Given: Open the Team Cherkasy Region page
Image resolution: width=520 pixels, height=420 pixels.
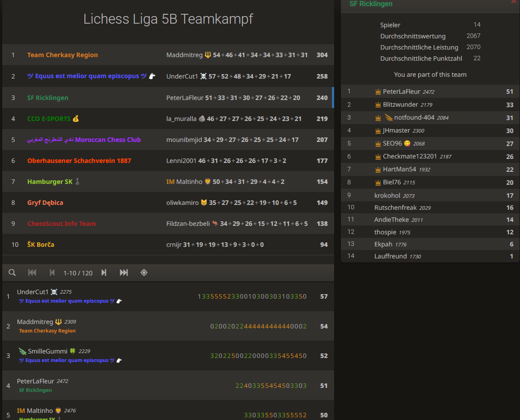Looking at the screenshot, I should pos(62,54).
